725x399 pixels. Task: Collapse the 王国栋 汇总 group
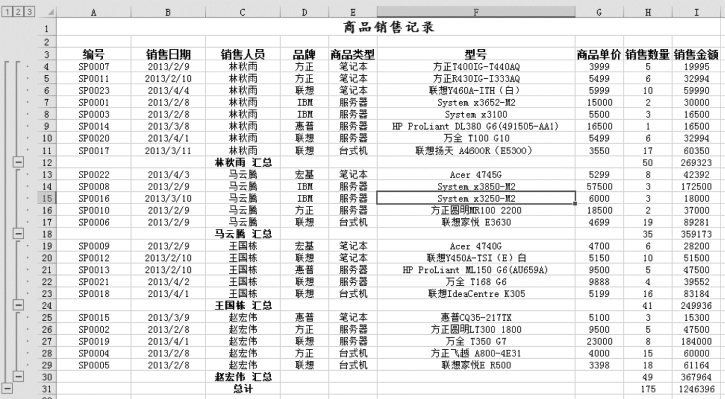18,305
